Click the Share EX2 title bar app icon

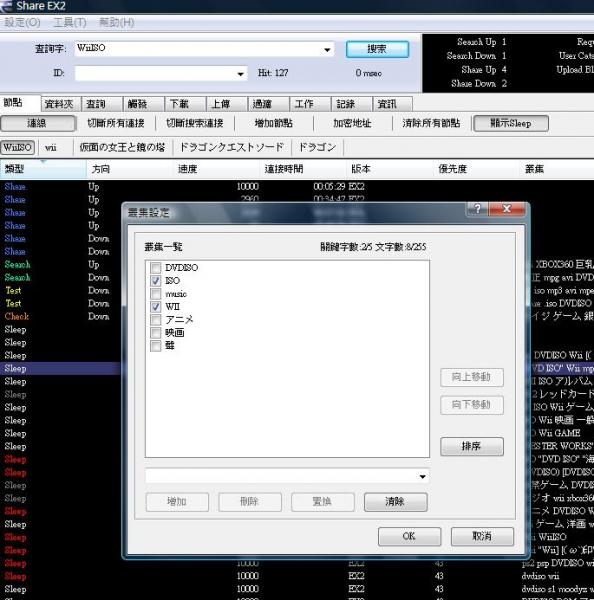point(5,6)
